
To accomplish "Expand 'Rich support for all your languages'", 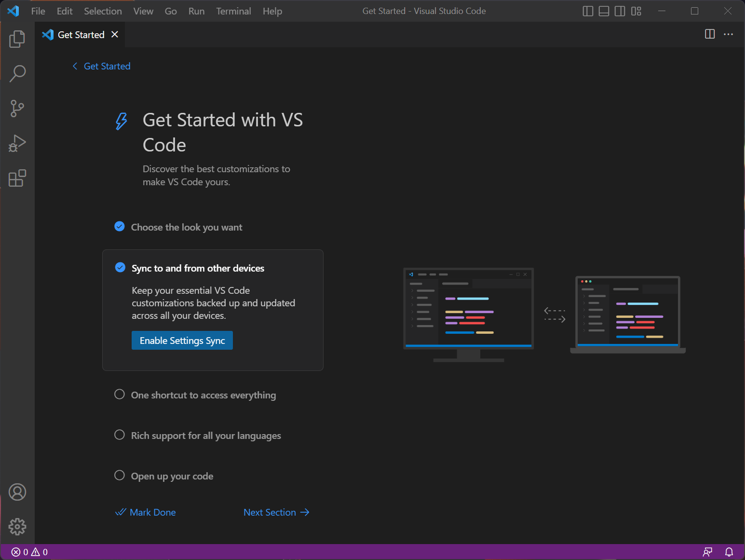I will pyautogui.click(x=206, y=436).
